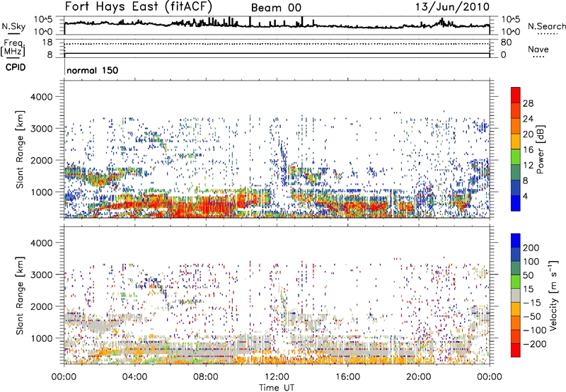
Task: Click the 'Freq. [MHz]' axis label
Action: [13, 47]
